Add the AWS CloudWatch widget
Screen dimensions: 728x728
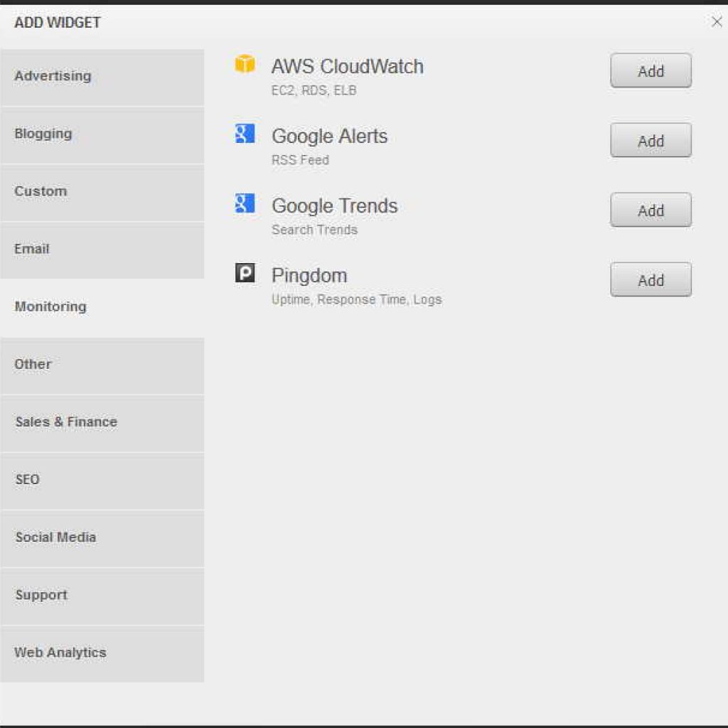[x=651, y=70]
